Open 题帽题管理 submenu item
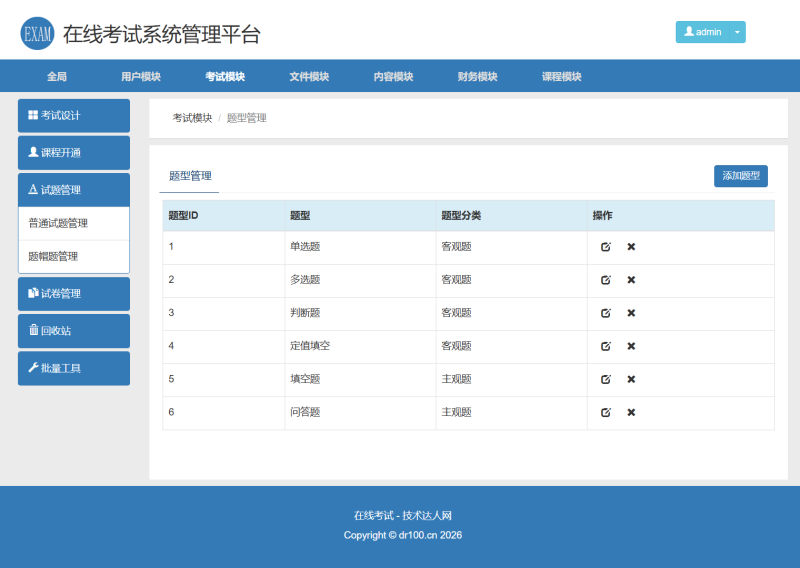800x568 pixels. 74,257
